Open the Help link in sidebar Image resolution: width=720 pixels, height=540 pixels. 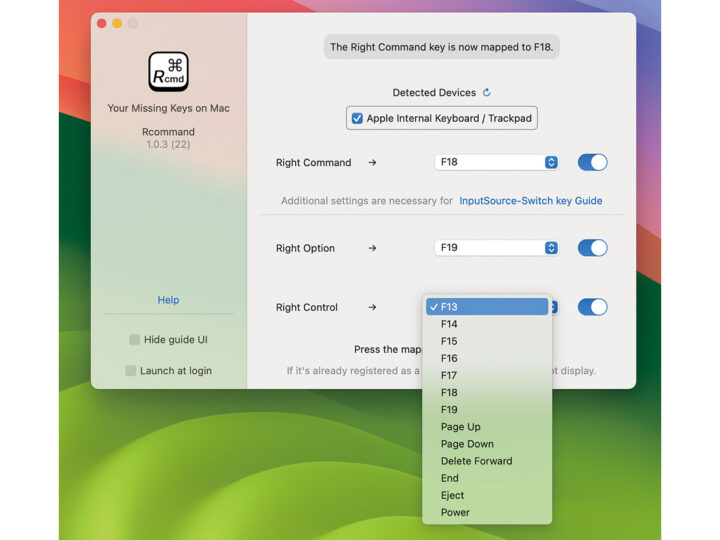(x=168, y=300)
